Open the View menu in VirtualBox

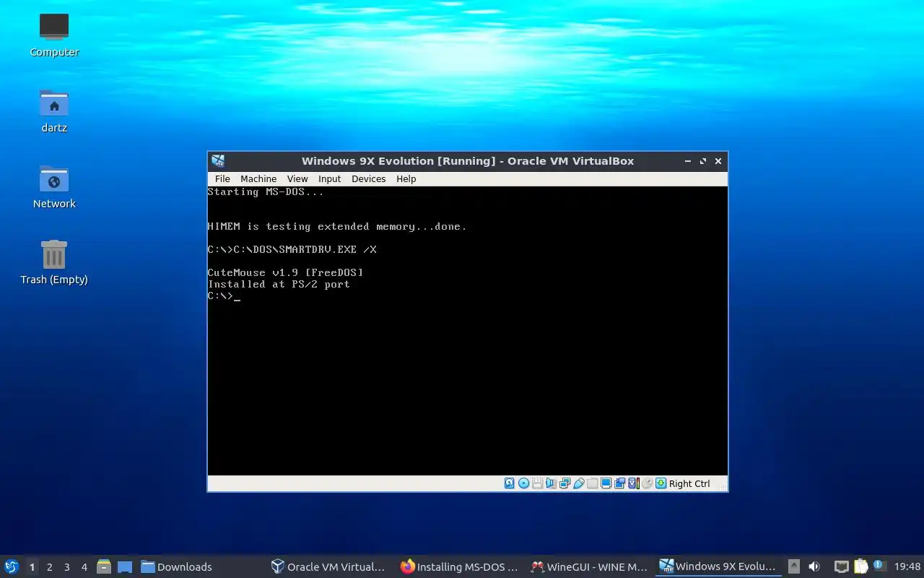297,178
